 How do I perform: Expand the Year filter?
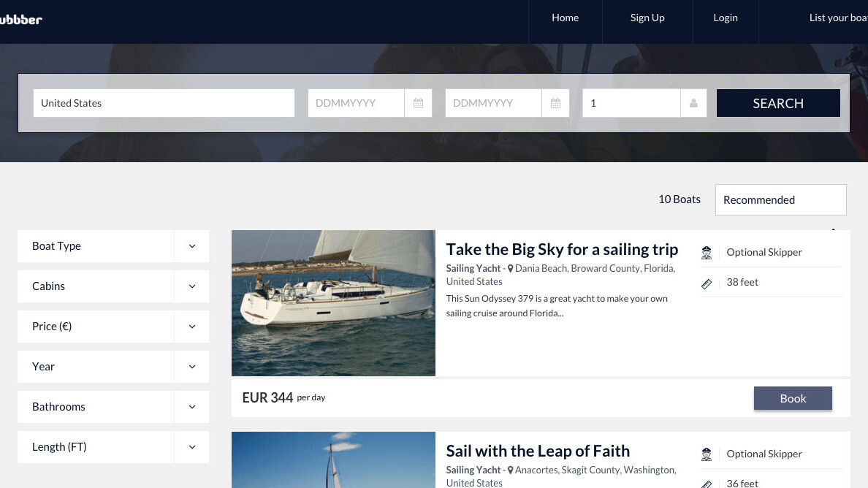tap(191, 367)
